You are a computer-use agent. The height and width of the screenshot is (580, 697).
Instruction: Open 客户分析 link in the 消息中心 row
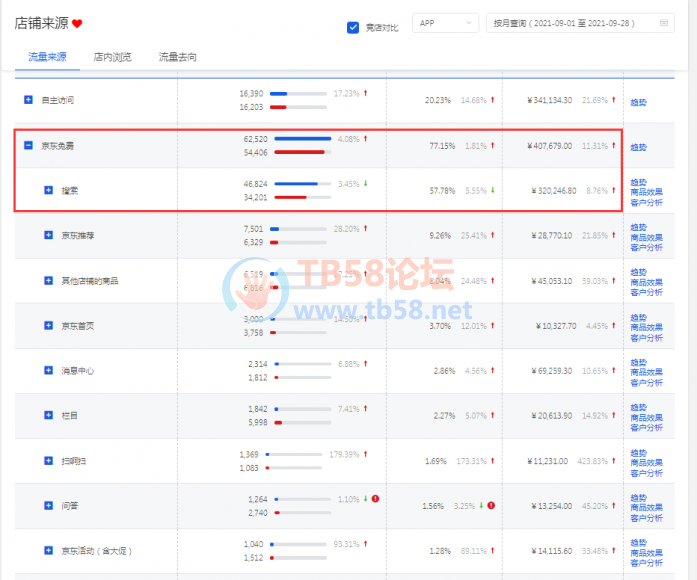tap(646, 383)
